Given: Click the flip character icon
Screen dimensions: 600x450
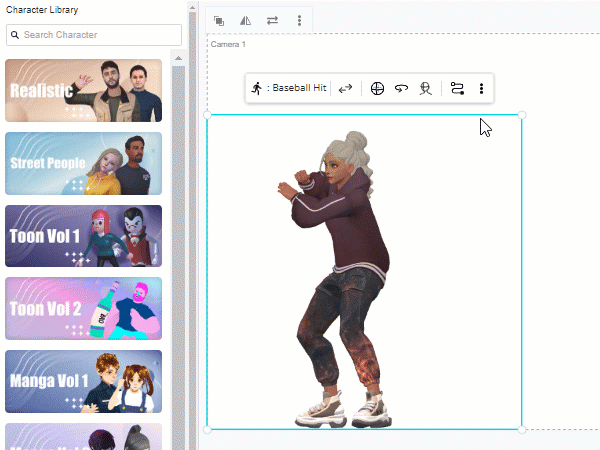Looking at the screenshot, I should (x=246, y=20).
